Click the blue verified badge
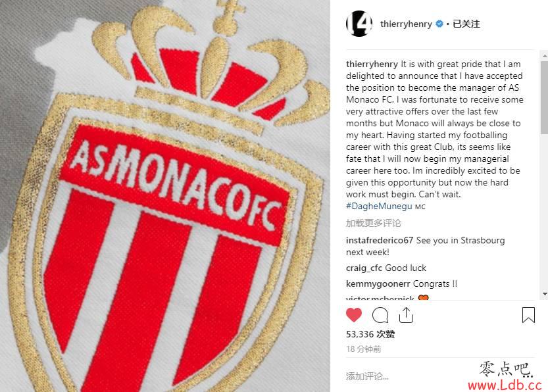The width and height of the screenshot is (548, 392). coord(439,24)
